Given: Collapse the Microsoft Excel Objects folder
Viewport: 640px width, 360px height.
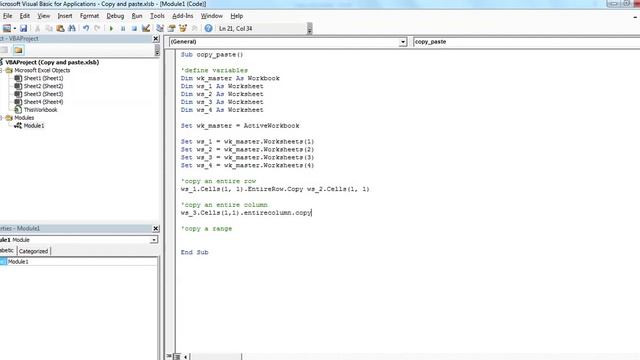Looking at the screenshot, I should pyautogui.click(x=1, y=71).
